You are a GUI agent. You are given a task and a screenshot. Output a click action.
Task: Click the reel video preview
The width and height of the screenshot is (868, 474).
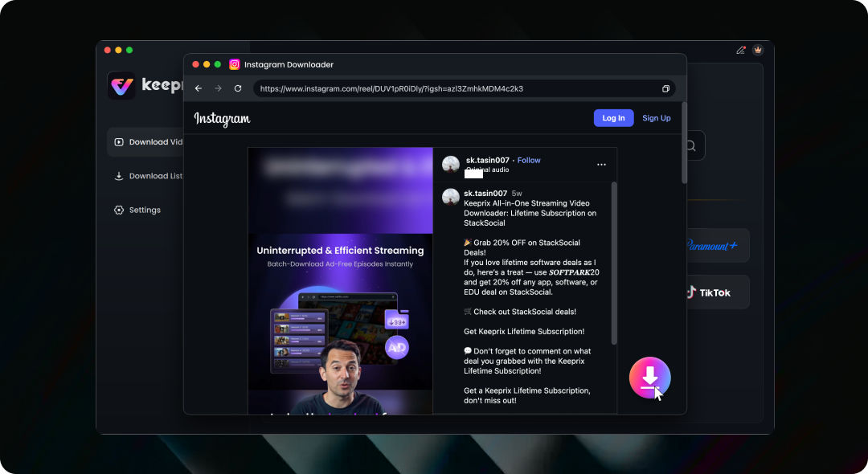(340, 281)
